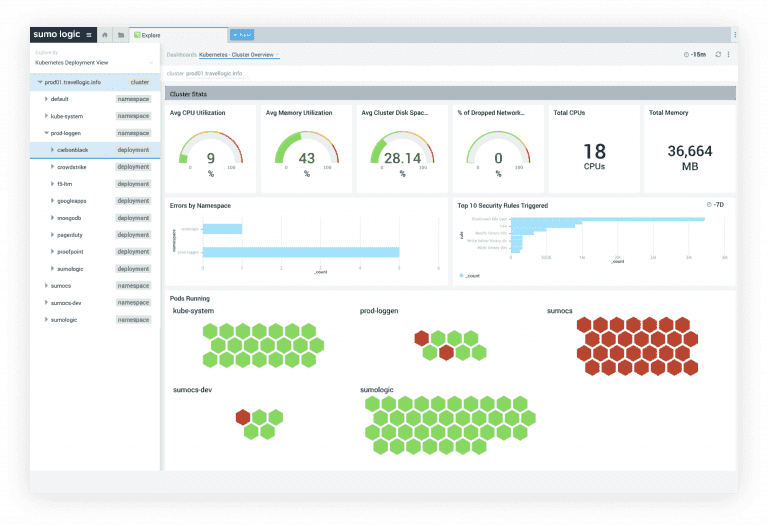The image size is (768, 526).
Task: Switch to the Explore tab
Action: coord(152,34)
